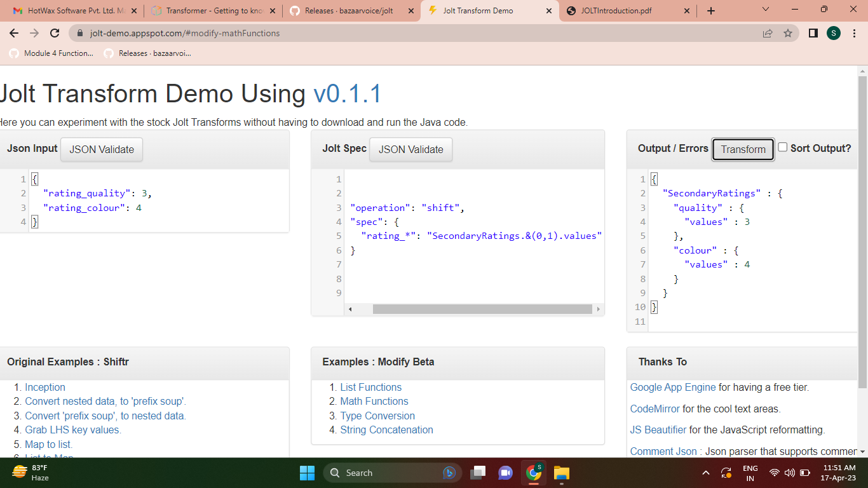868x488 pixels.
Task: Load the String Concatenation example
Action: point(386,430)
